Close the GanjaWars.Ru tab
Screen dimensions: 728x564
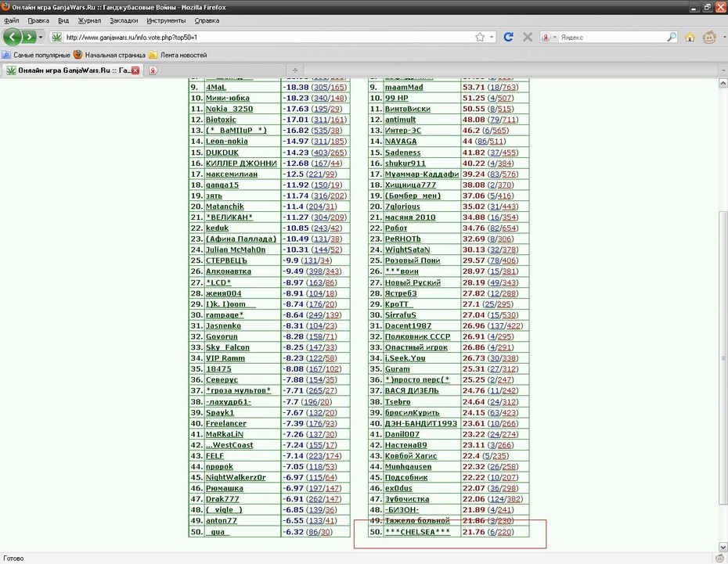[135, 70]
